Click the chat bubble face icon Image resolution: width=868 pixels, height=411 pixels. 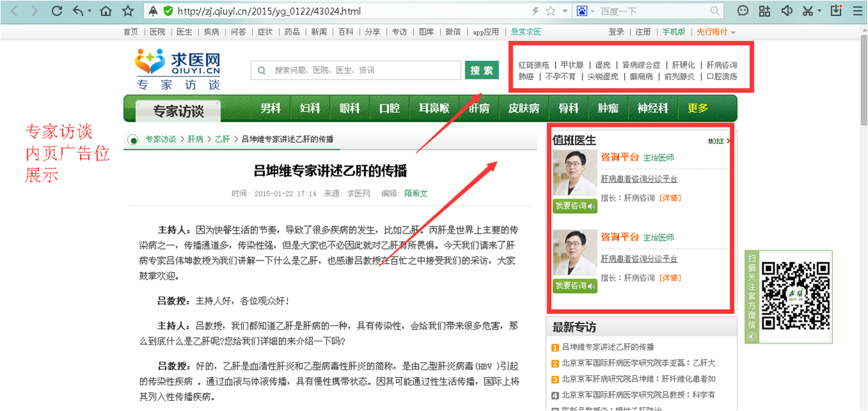[743, 11]
